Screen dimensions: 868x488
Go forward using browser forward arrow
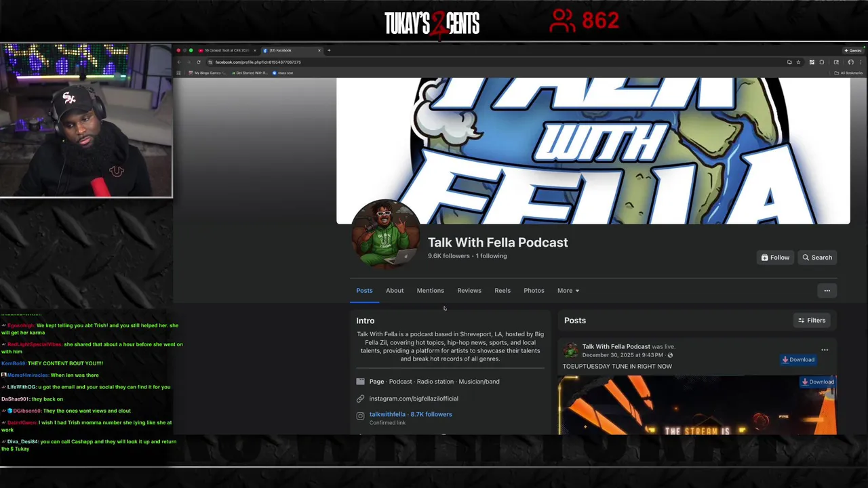pyautogui.click(x=189, y=62)
